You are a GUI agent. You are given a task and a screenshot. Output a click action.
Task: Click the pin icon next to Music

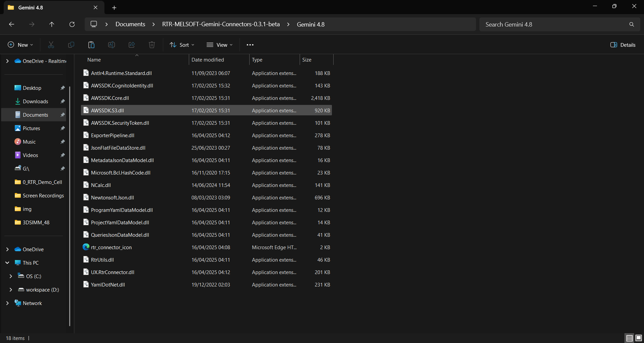pyautogui.click(x=62, y=142)
